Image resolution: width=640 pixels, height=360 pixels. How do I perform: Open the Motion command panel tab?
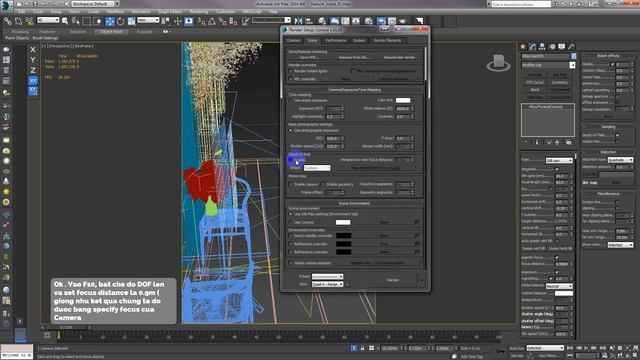(552, 47)
